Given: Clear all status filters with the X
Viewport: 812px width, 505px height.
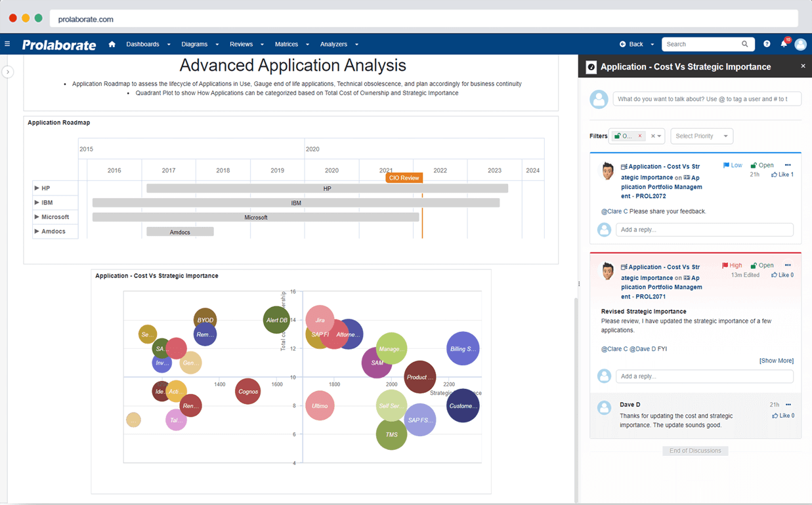Looking at the screenshot, I should (x=652, y=136).
